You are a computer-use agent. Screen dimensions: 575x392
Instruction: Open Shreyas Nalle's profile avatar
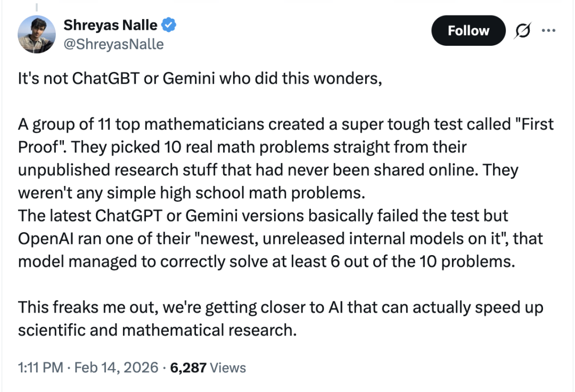point(36,34)
